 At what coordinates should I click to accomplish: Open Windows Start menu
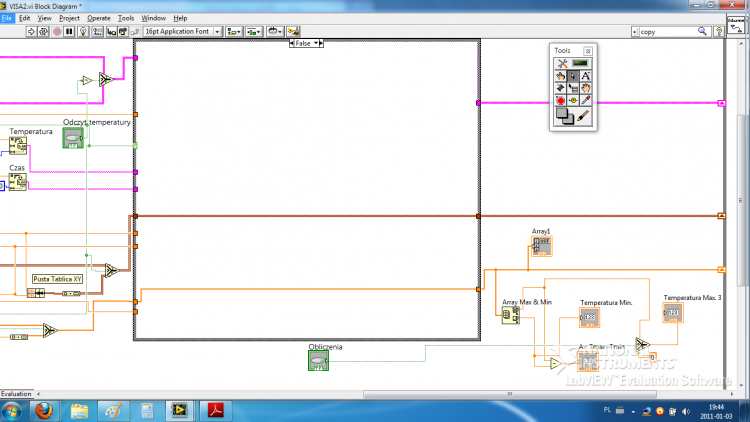11,411
